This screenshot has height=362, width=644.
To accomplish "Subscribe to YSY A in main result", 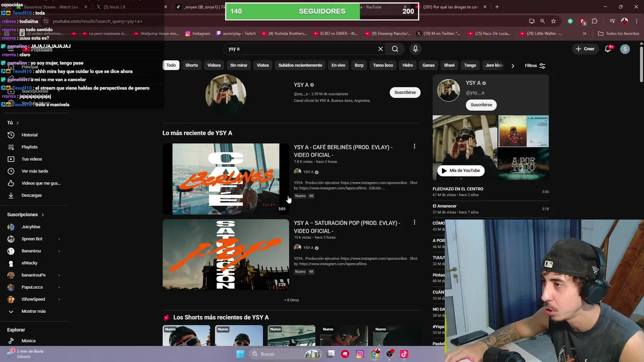I will [405, 93].
